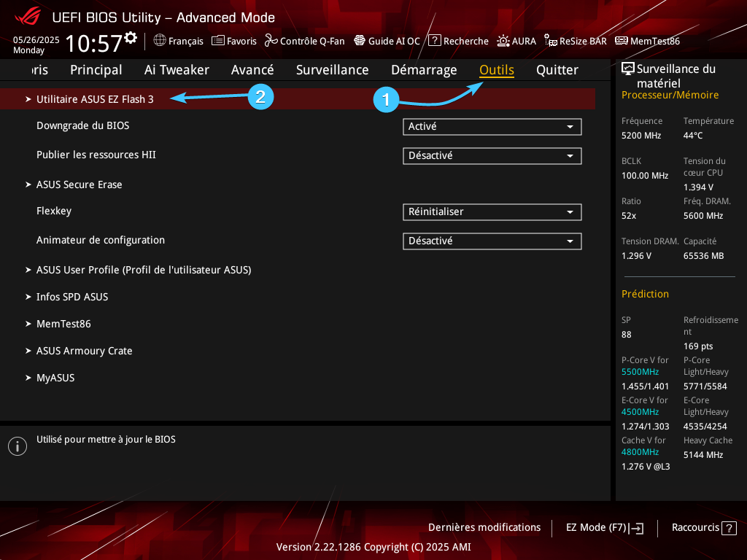This screenshot has height=560, width=747.
Task: Click the Français language globe icon
Action: pos(160,41)
